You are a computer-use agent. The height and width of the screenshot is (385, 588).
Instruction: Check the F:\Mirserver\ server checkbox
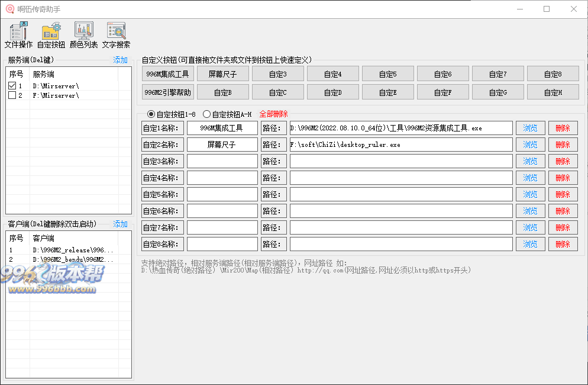tap(12, 95)
